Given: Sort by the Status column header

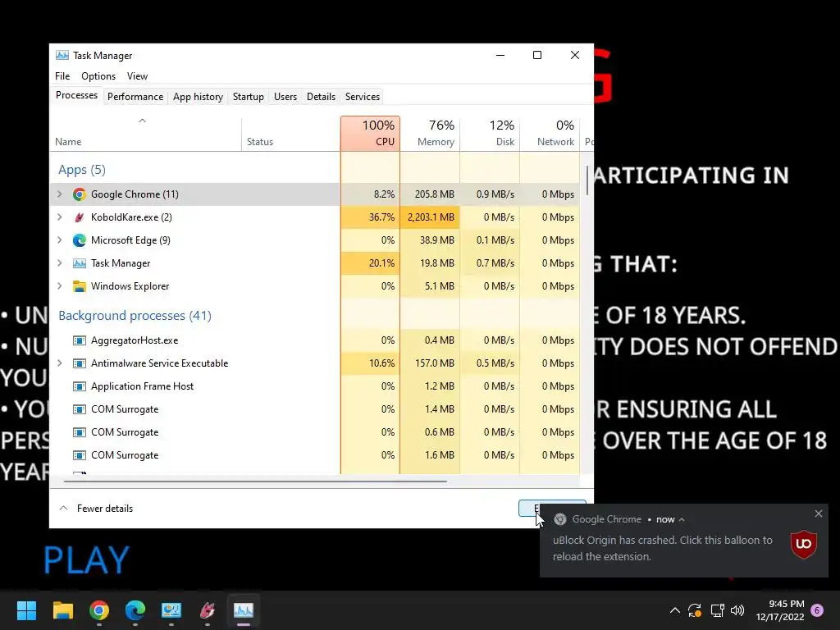Looking at the screenshot, I should point(291,134).
